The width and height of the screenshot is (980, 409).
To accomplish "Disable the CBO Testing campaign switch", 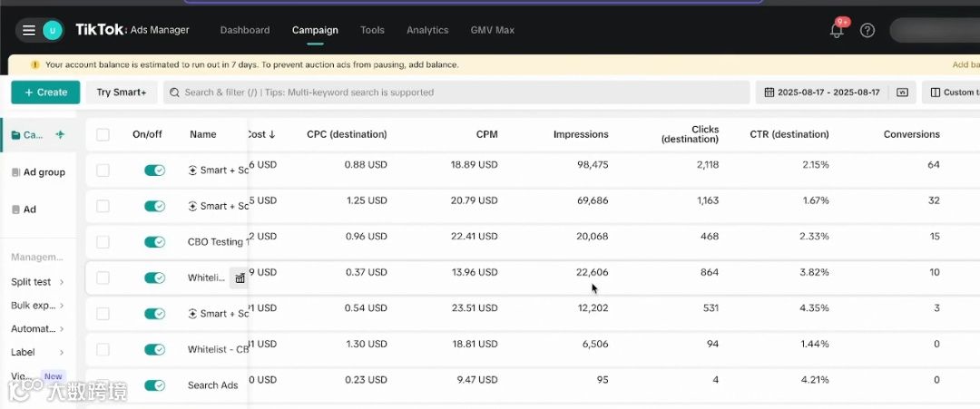I will coord(154,242).
